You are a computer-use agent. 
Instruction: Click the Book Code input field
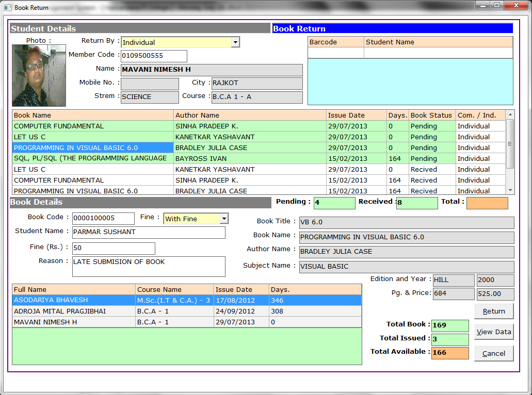(103, 218)
